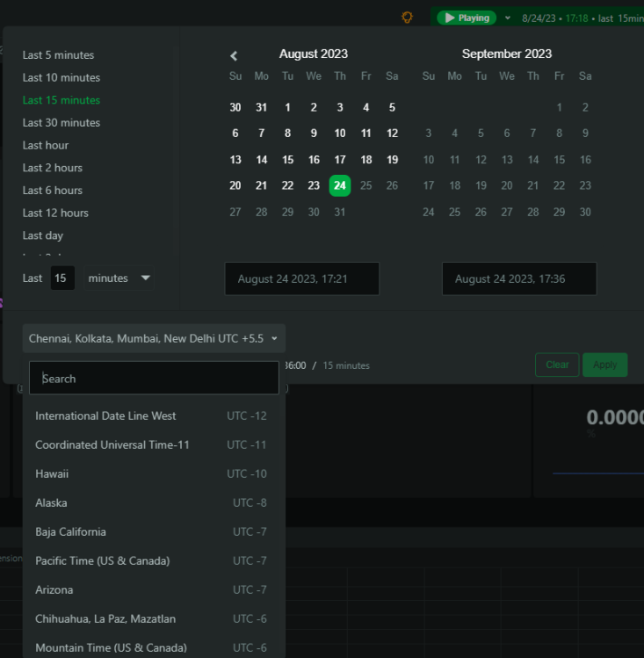644x658 pixels.
Task: Click the timezone Search box
Action: (154, 379)
